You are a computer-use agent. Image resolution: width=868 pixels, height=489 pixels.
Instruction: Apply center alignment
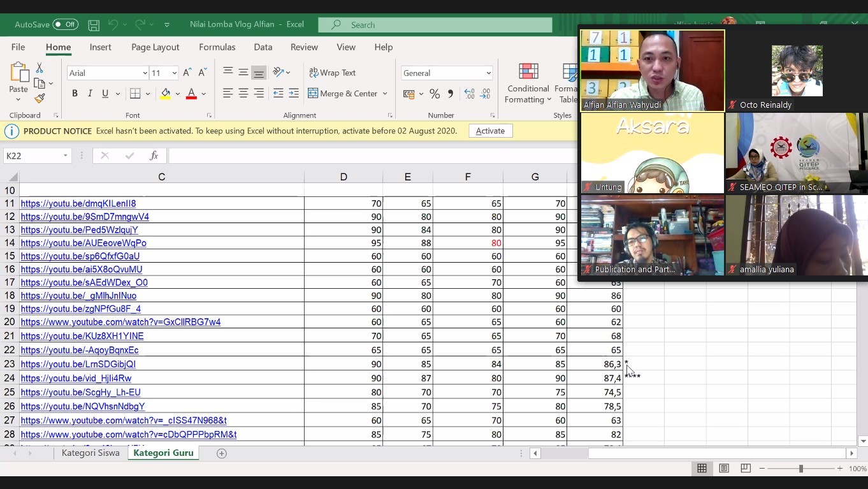[243, 93]
